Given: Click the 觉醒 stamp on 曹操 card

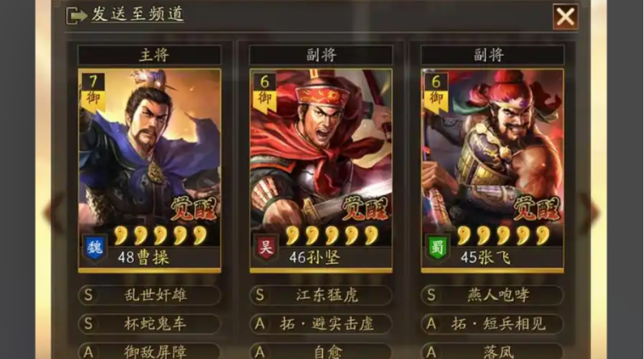Looking at the screenshot, I should (193, 209).
